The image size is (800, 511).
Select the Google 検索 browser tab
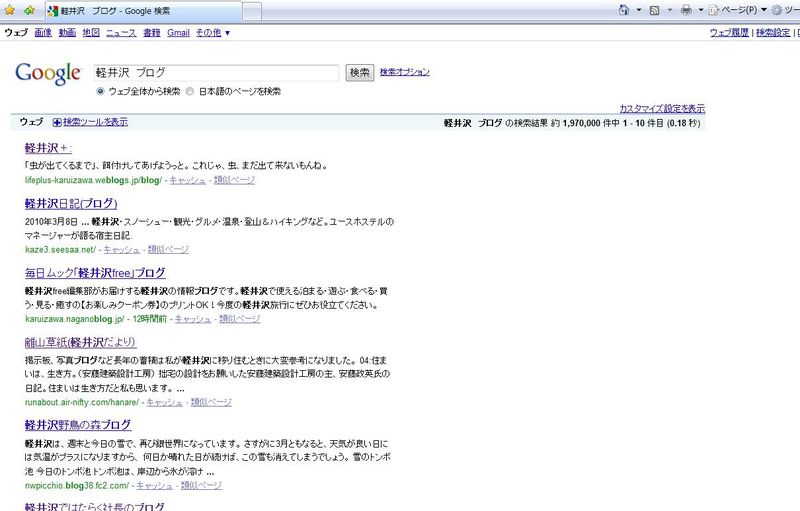pos(144,11)
